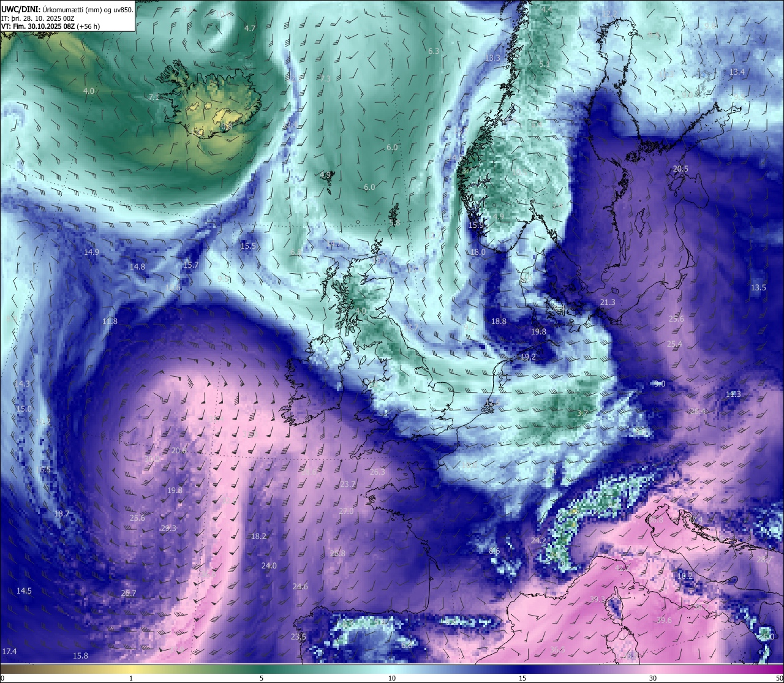Click the 15.8 value at bottom left
The width and height of the screenshot is (784, 683).
80,656
